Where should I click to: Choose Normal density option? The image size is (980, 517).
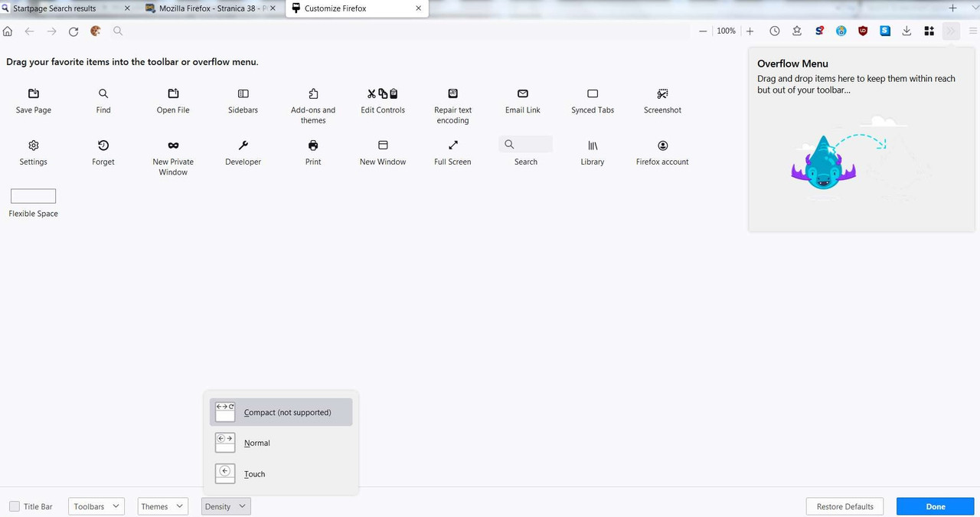click(x=281, y=443)
